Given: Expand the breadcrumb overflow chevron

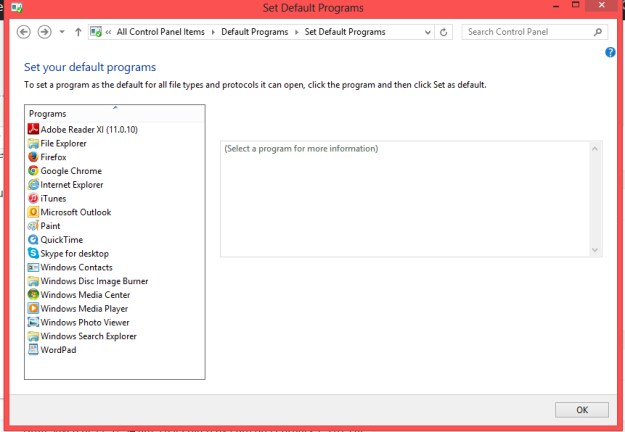Looking at the screenshot, I should coord(108,32).
